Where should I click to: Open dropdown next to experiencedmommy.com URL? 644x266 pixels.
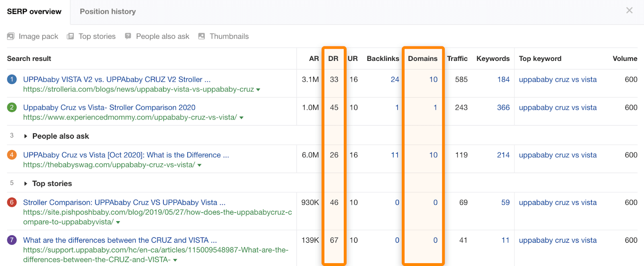[x=242, y=118]
